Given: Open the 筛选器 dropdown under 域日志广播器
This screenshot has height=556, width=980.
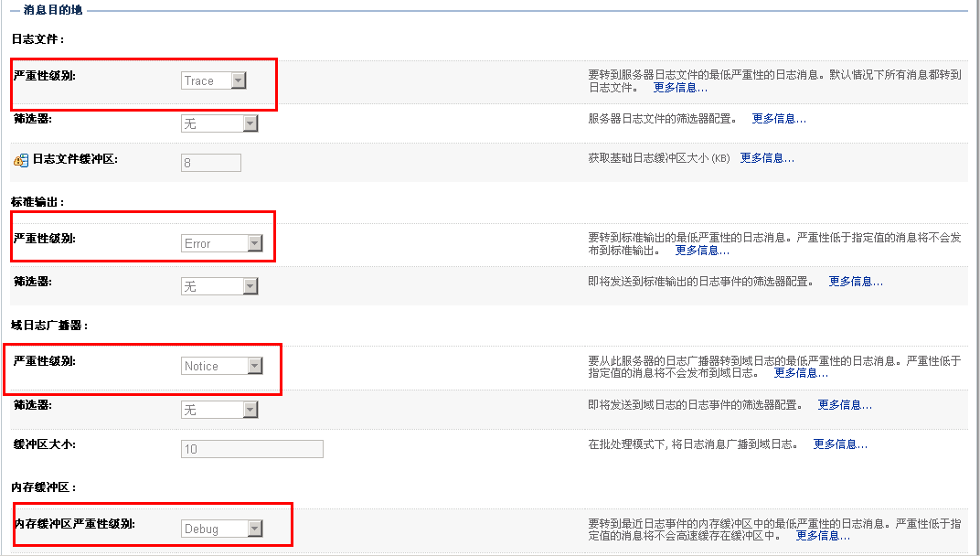Looking at the screenshot, I should 219,410.
